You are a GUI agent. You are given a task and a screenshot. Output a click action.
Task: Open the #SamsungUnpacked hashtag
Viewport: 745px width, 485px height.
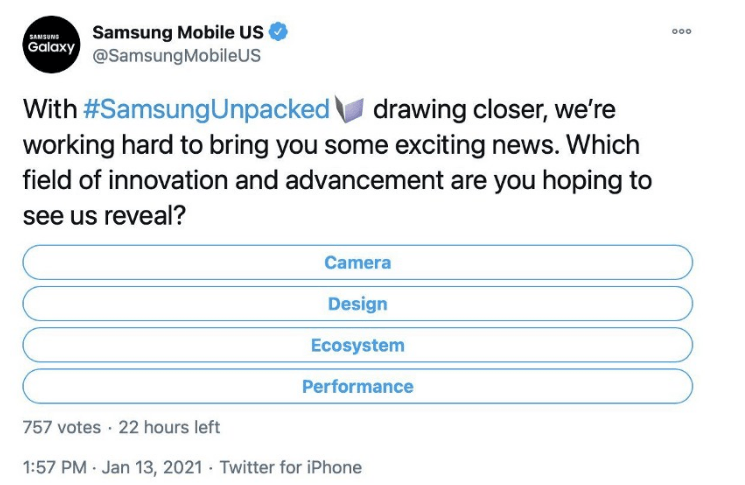point(206,108)
